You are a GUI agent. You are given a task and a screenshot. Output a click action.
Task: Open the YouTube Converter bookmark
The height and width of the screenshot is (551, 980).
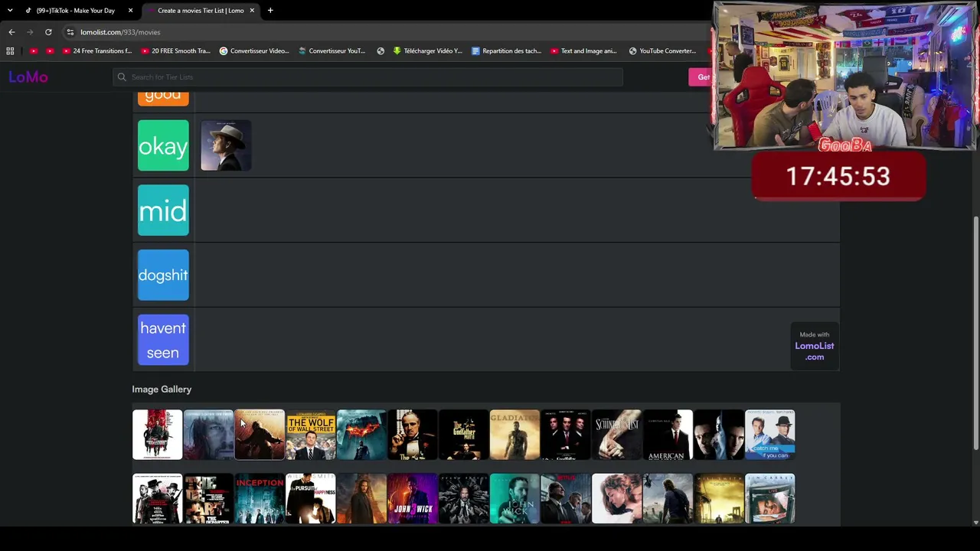click(x=663, y=51)
